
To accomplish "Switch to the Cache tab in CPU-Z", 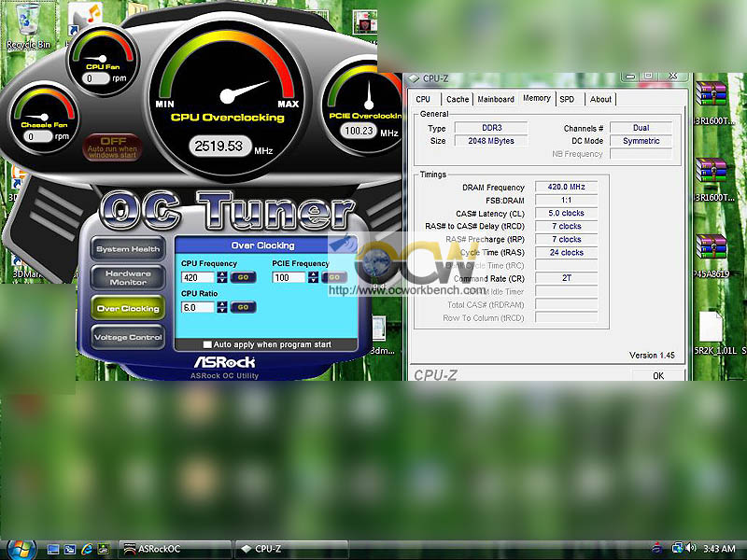I will point(458,99).
